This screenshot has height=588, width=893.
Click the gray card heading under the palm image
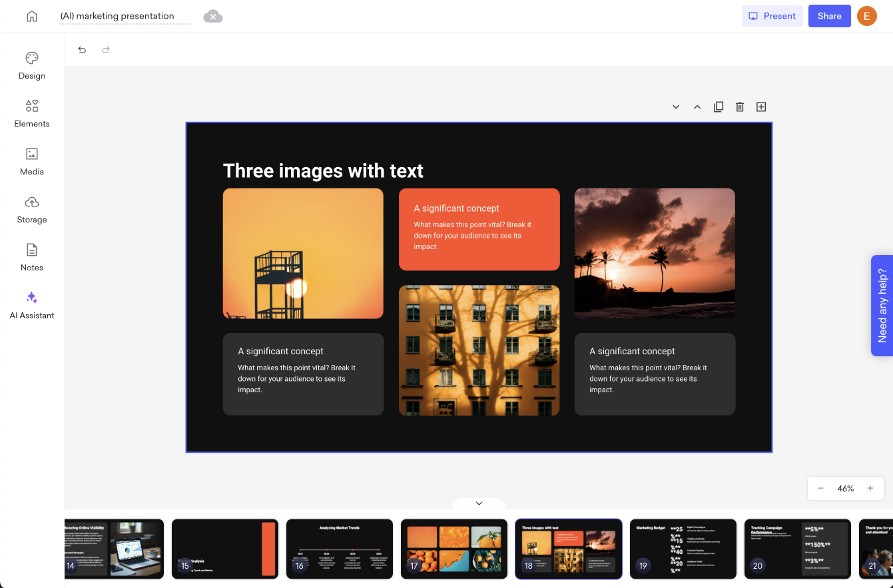(632, 352)
